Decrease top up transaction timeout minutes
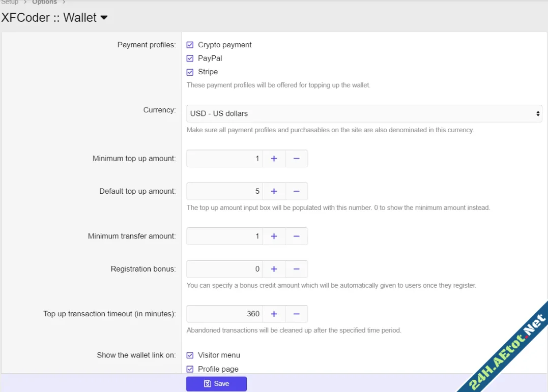 tap(296, 314)
